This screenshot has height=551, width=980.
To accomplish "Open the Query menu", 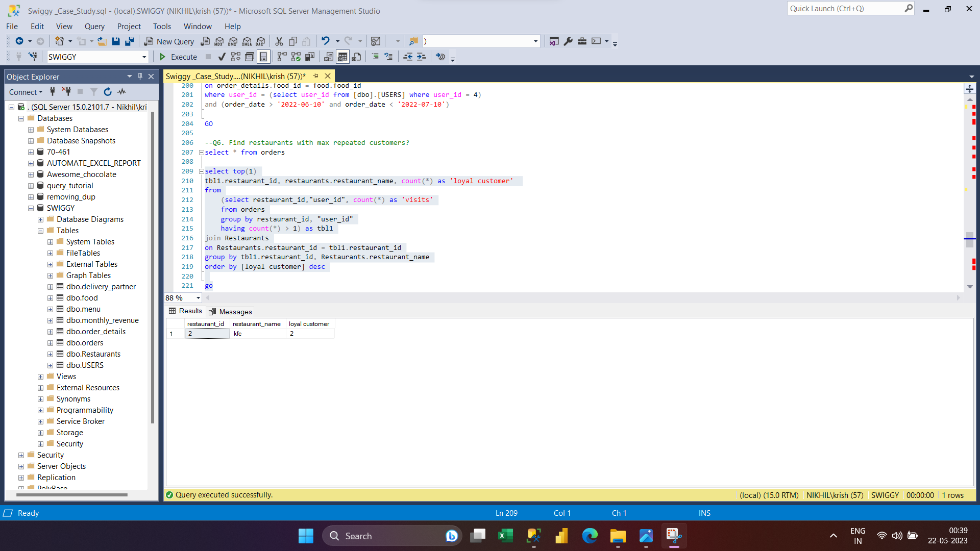I will pyautogui.click(x=94, y=27).
